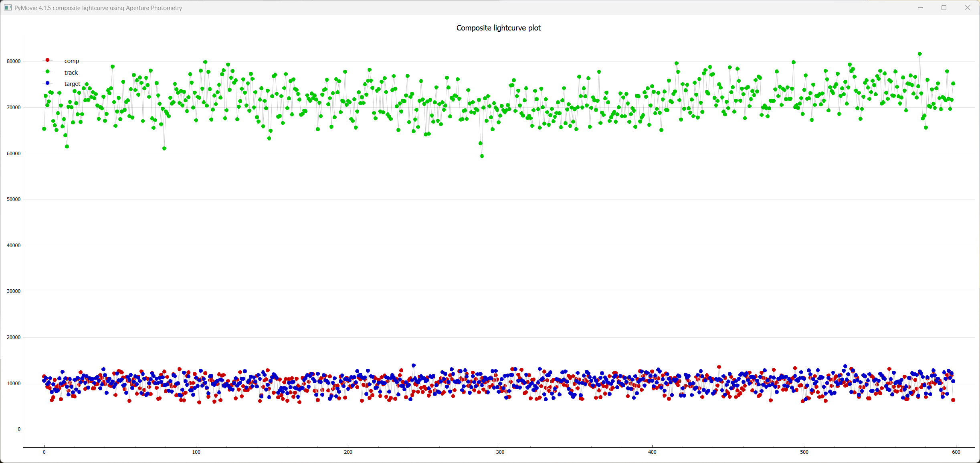The width and height of the screenshot is (980, 463).
Task: Click the 70000 y-axis label
Action: (x=14, y=108)
